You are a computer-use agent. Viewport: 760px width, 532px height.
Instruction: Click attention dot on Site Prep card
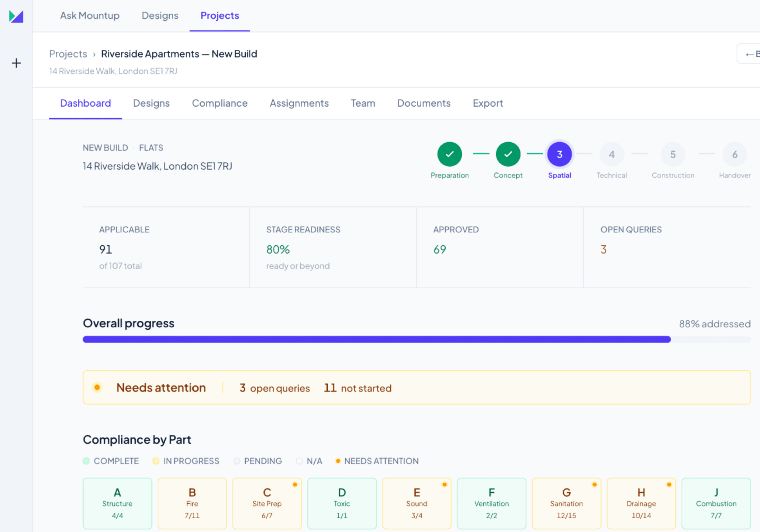(x=295, y=485)
